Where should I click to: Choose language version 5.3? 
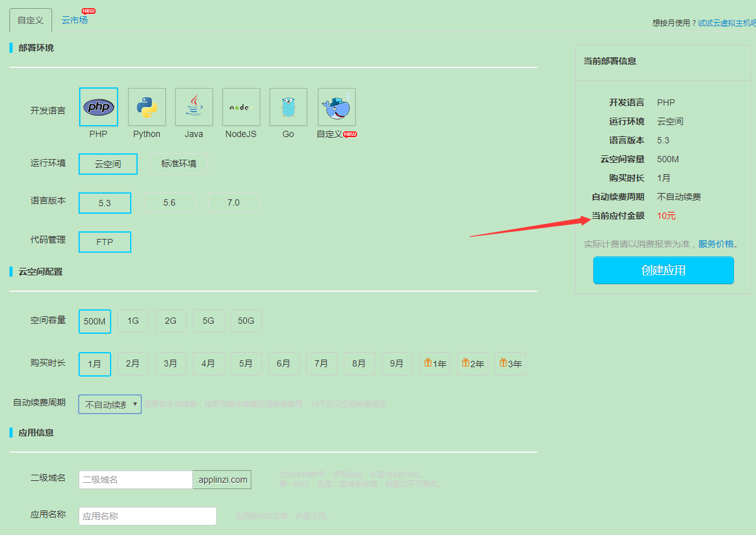pyautogui.click(x=105, y=203)
